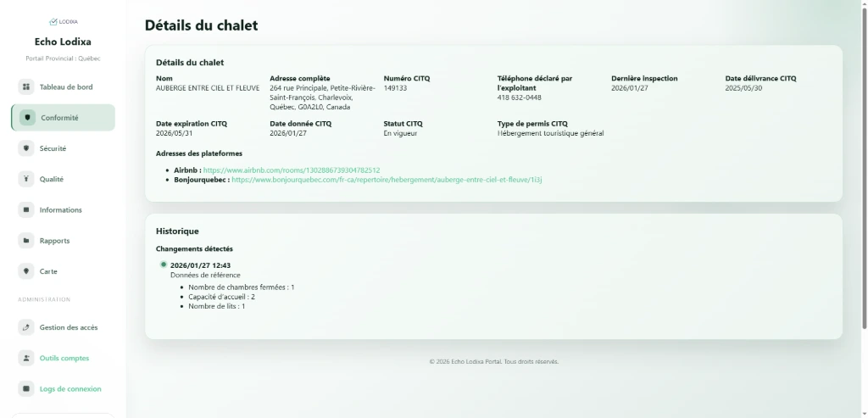Click the Outils comptes user icon
The image size is (868, 418).
[x=25, y=358]
